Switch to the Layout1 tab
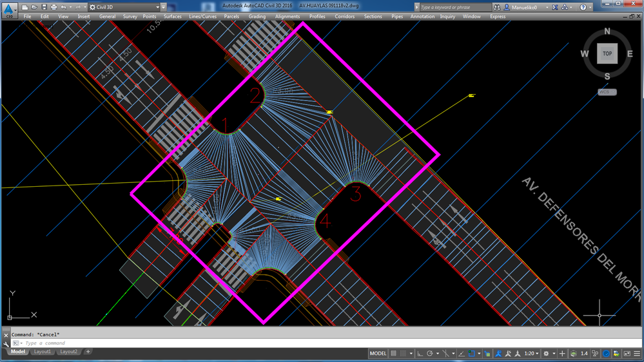The height and width of the screenshot is (362, 644). click(x=43, y=352)
